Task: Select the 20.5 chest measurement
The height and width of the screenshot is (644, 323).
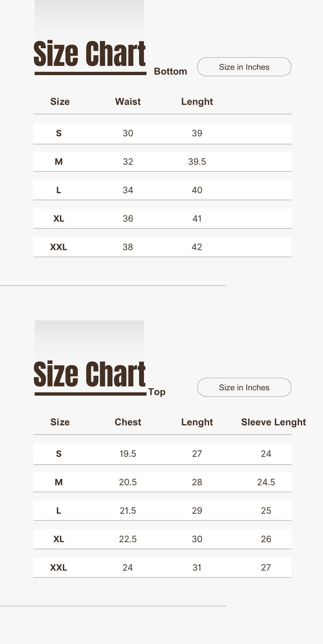Action: pyautogui.click(x=128, y=482)
